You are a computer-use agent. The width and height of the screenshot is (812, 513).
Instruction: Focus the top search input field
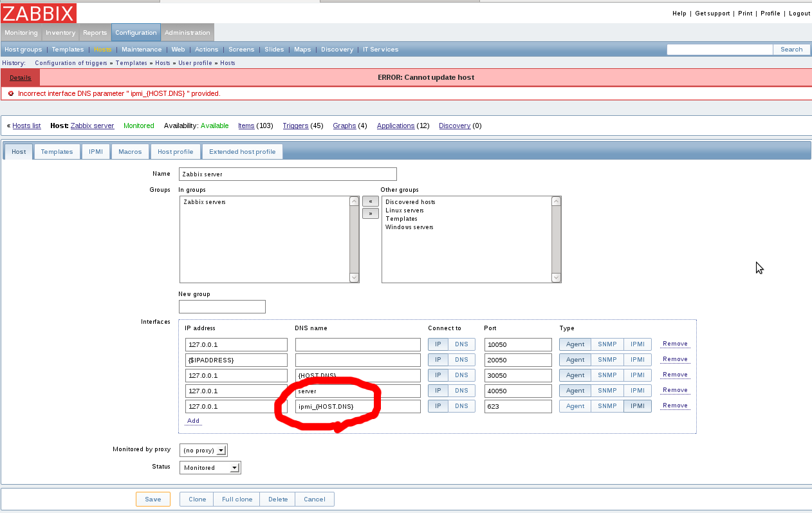(719, 50)
